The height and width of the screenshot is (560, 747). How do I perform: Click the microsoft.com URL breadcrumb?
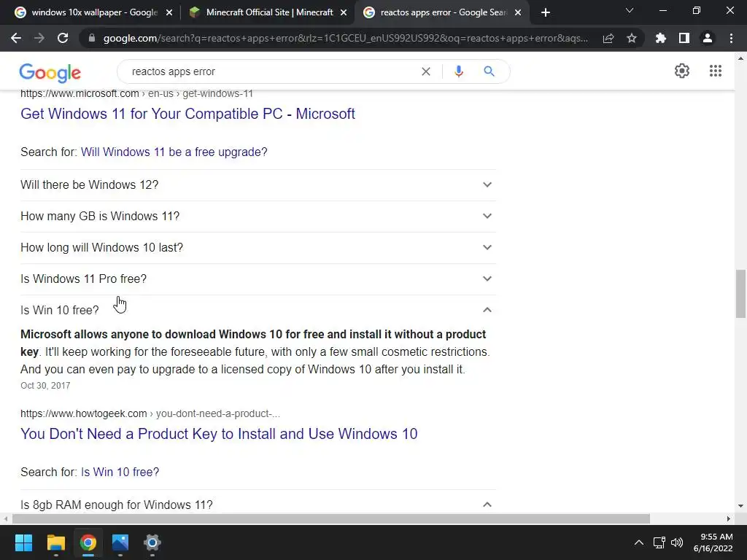click(x=136, y=94)
